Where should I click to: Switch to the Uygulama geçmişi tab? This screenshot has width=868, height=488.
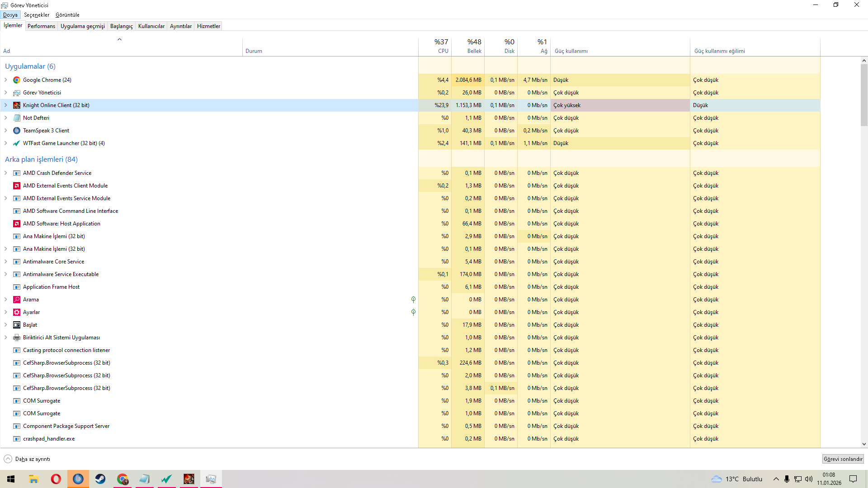coord(83,26)
